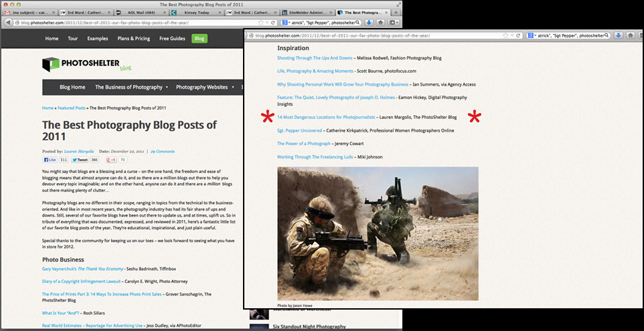Click the soldiers photo by Jason Howe

coord(378,234)
